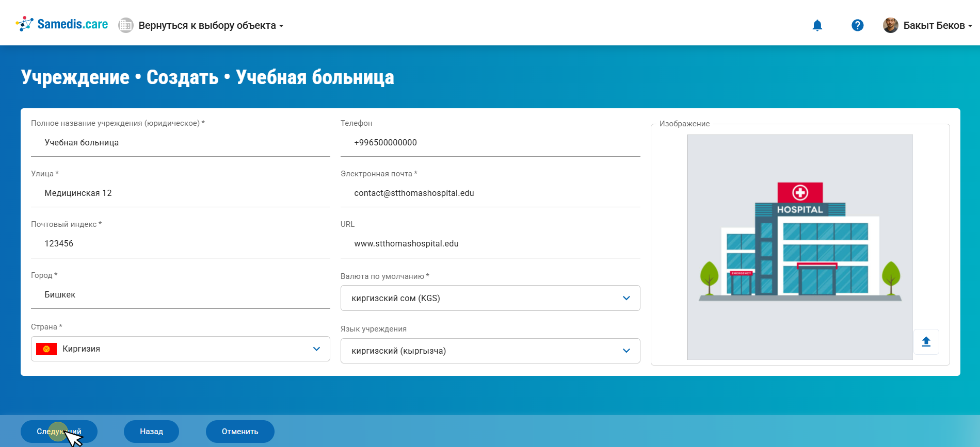Click the building icon beside object selector
This screenshot has height=447, width=980.
[125, 25]
